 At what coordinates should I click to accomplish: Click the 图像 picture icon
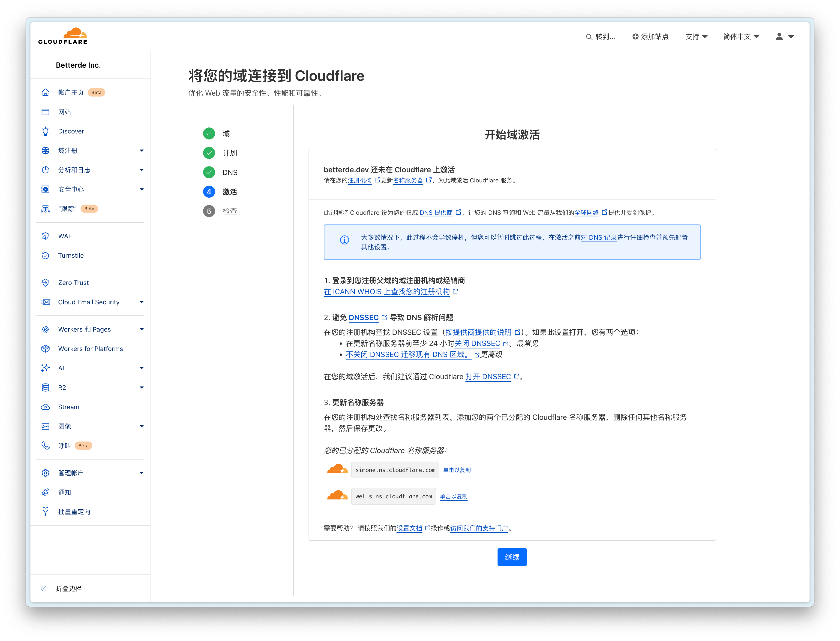[45, 426]
